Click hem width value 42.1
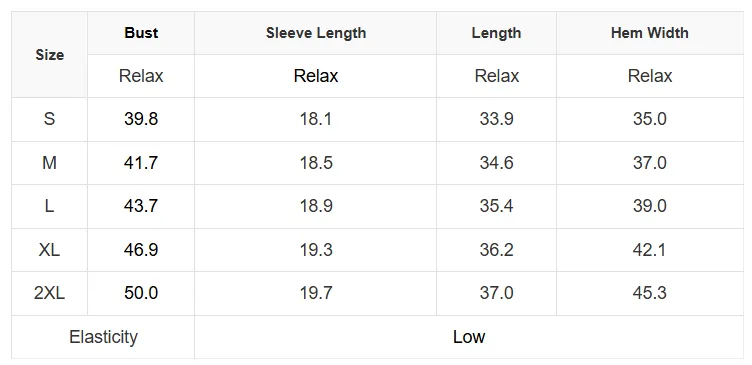The width and height of the screenshot is (752, 365). pyautogui.click(x=650, y=250)
